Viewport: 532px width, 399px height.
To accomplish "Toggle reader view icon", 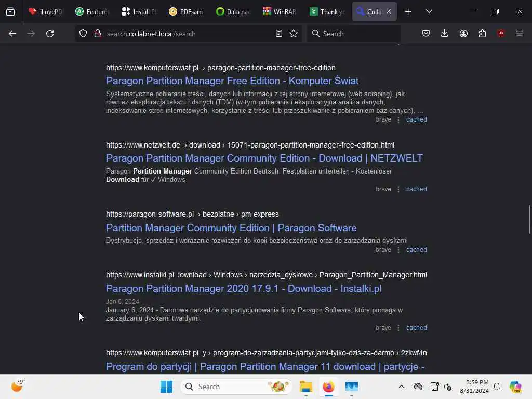I will [x=279, y=34].
